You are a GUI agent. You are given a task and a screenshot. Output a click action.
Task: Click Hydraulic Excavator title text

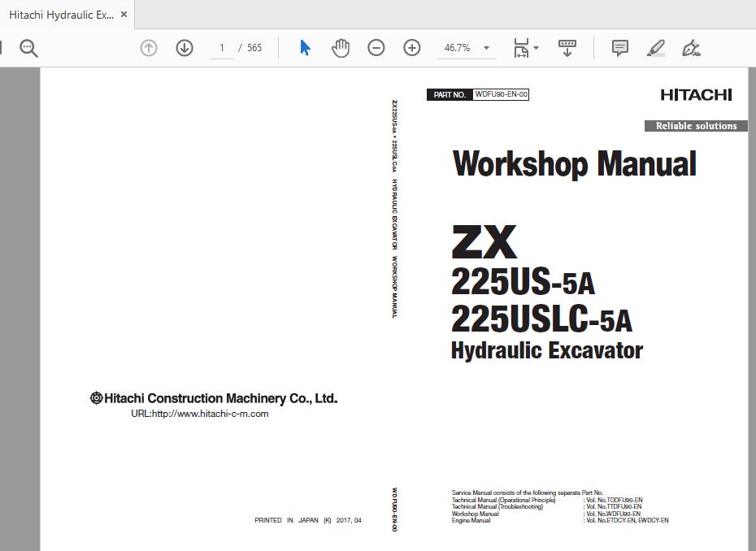click(547, 351)
